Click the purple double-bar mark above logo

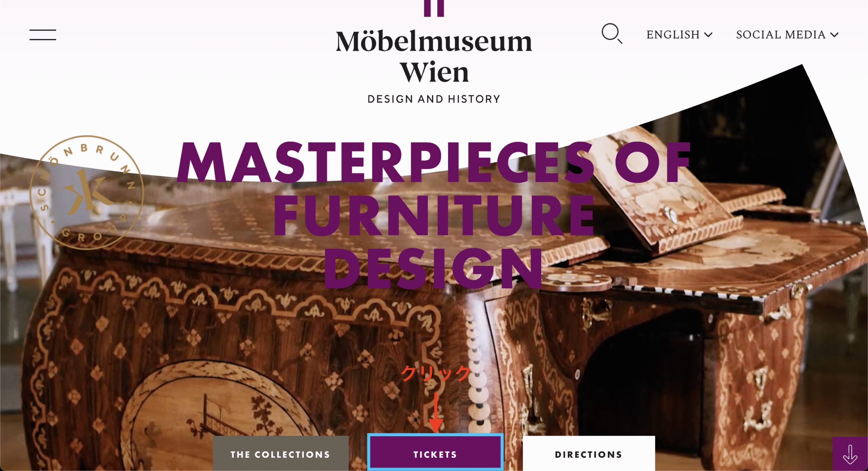(x=434, y=8)
